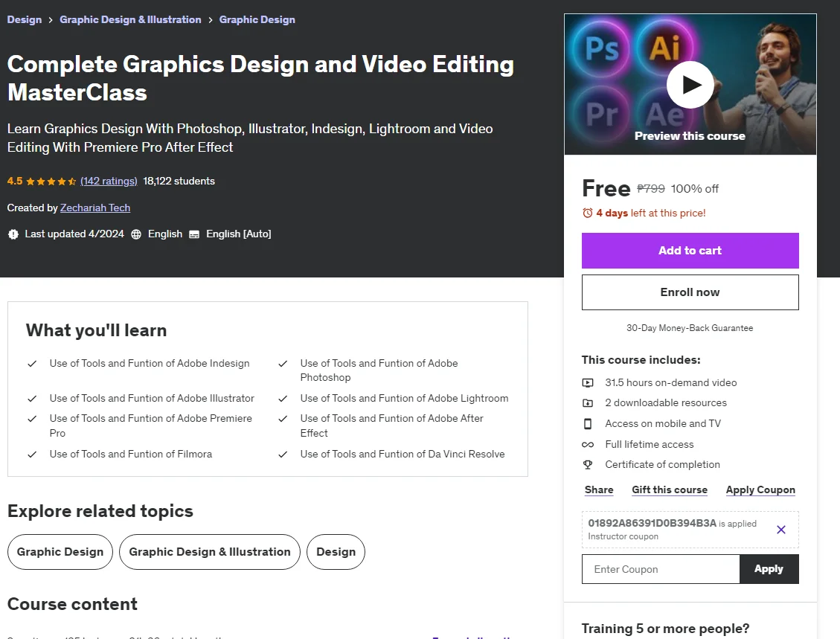Click the crossed-out ₱799 price
The width and height of the screenshot is (840, 639).
point(650,188)
